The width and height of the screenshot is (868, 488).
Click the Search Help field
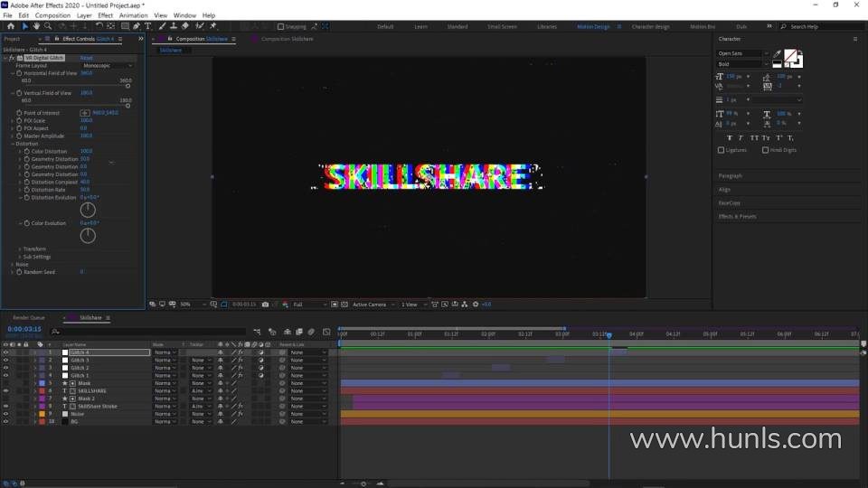tap(822, 26)
